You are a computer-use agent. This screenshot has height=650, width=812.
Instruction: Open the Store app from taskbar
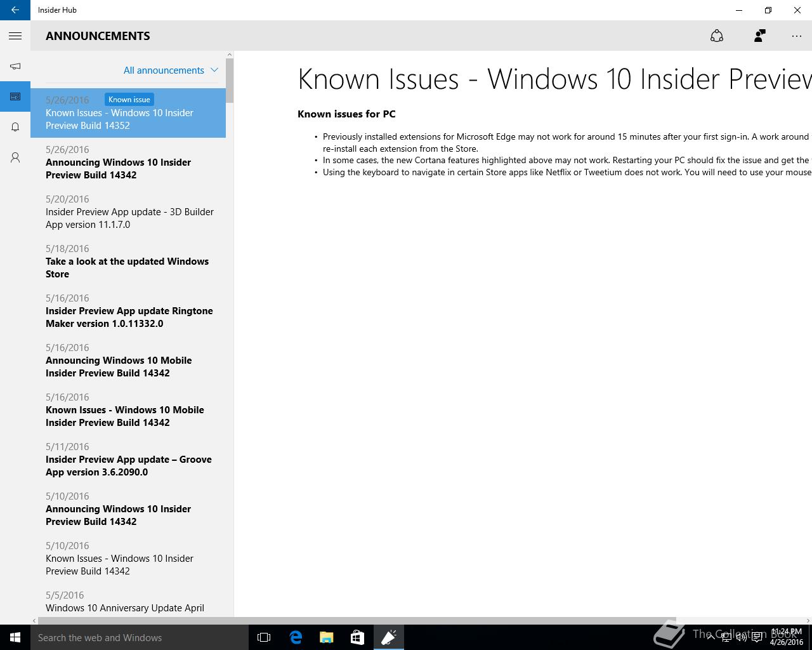[x=358, y=637]
